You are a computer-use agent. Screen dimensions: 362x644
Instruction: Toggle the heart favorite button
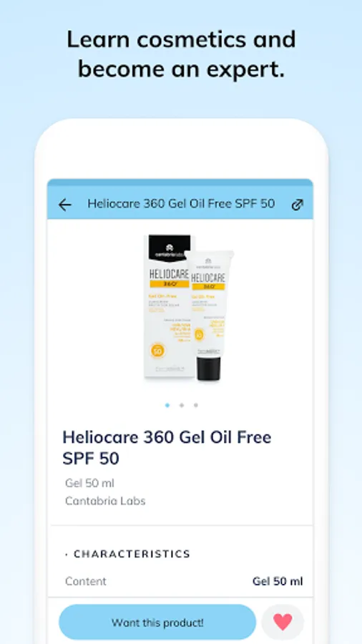pyautogui.click(x=283, y=623)
